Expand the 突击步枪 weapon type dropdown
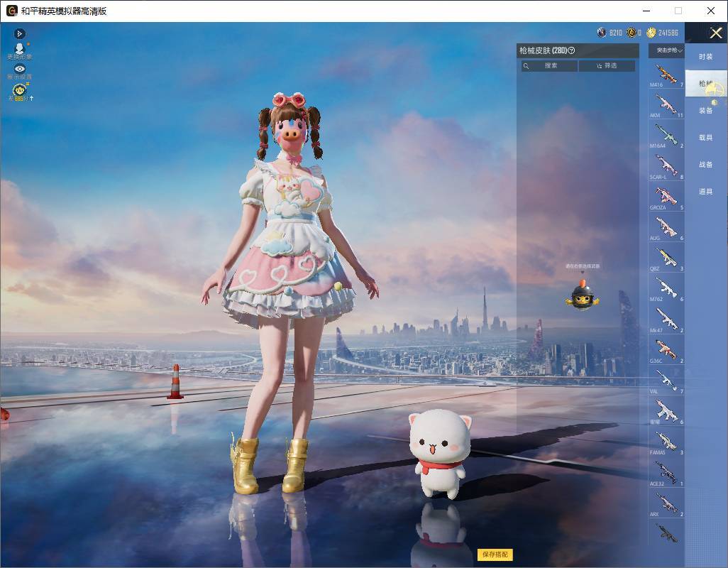The width and height of the screenshot is (728, 568). coord(667,50)
